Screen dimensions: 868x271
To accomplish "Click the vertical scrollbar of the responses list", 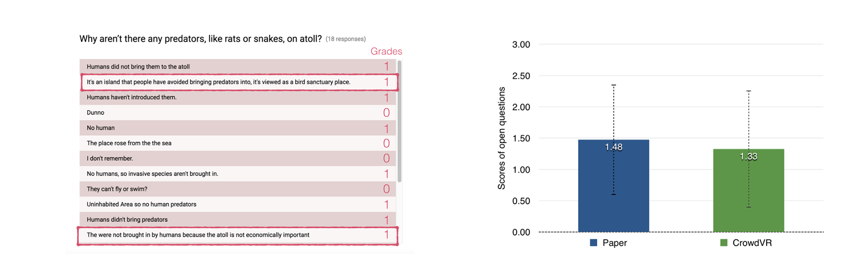I will click(399, 122).
